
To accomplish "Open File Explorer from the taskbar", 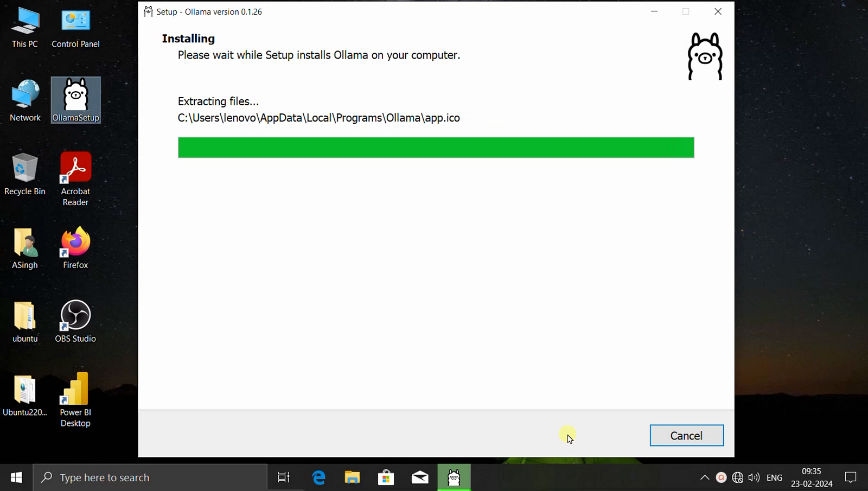I will coord(352,477).
